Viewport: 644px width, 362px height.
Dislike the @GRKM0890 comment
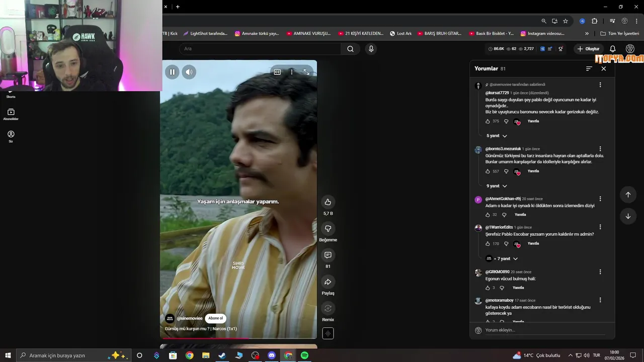[502, 288]
